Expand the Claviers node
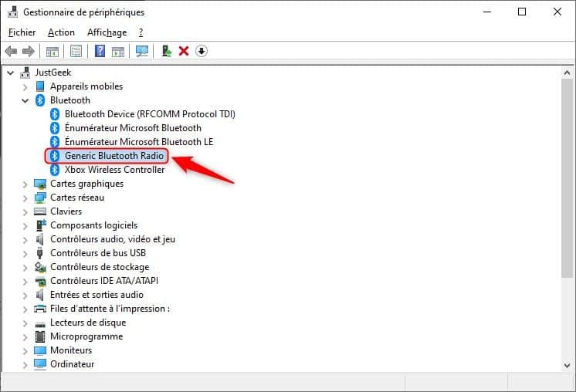This screenshot has height=392, width=576. pyautogui.click(x=25, y=212)
